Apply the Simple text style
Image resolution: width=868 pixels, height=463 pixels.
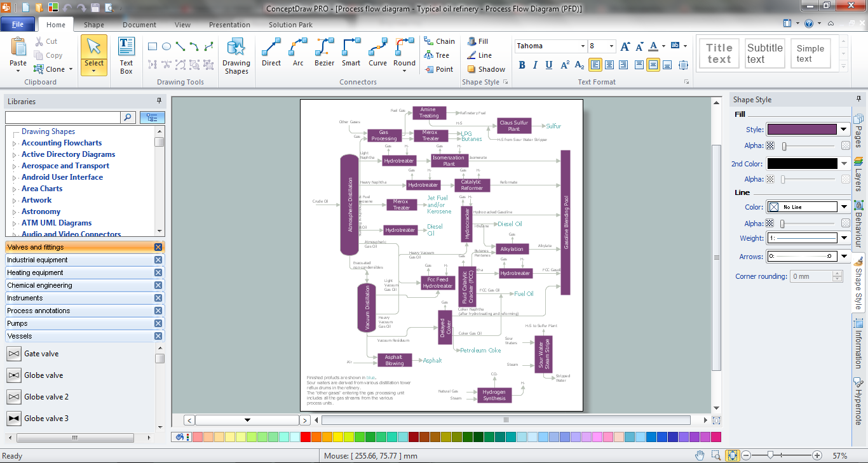coord(810,53)
